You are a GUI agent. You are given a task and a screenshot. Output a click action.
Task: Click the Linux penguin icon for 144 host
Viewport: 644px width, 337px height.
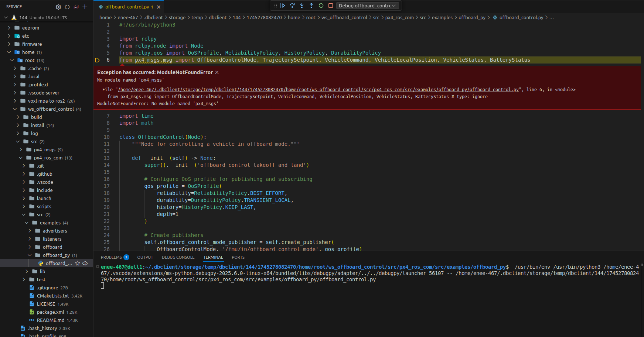point(14,17)
